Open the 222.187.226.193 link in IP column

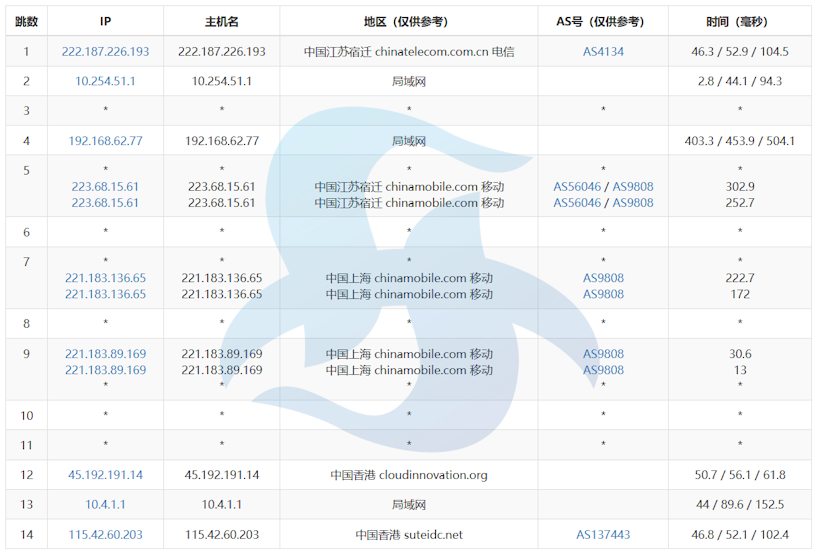click(105, 51)
